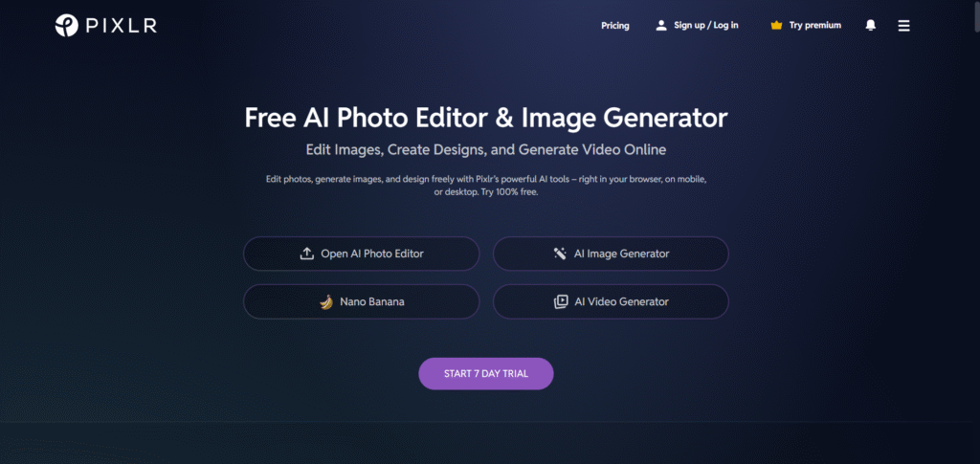Select the Sign up / Log in link
This screenshot has height=464, width=980.
coord(706,26)
